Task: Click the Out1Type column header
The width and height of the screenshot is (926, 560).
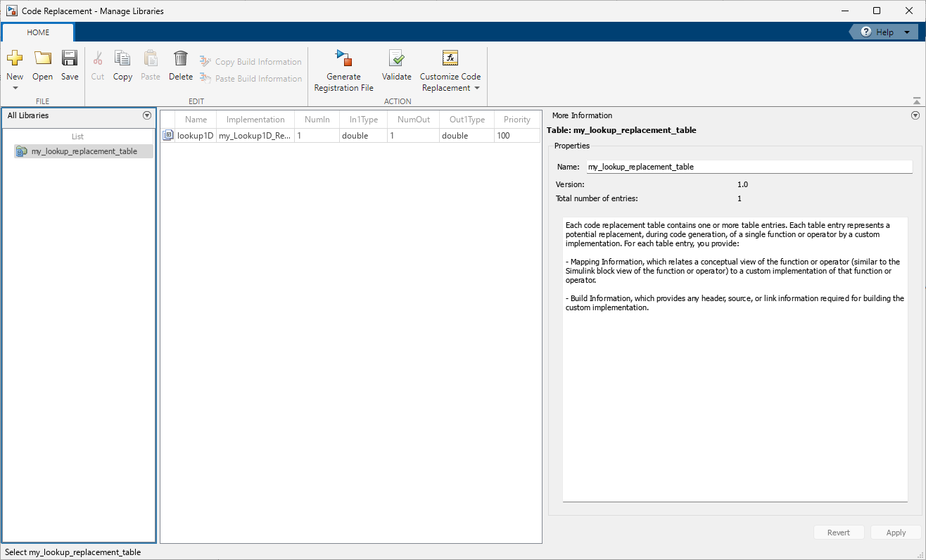Action: (x=467, y=120)
